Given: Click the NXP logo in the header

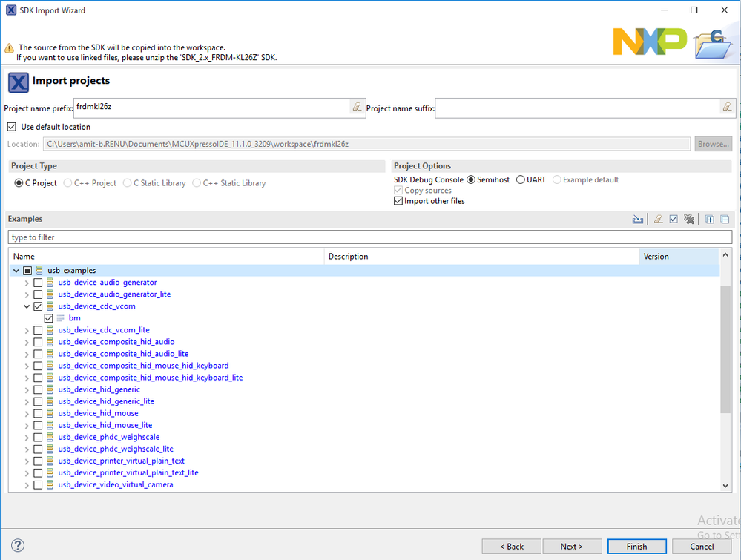Looking at the screenshot, I should (650, 42).
